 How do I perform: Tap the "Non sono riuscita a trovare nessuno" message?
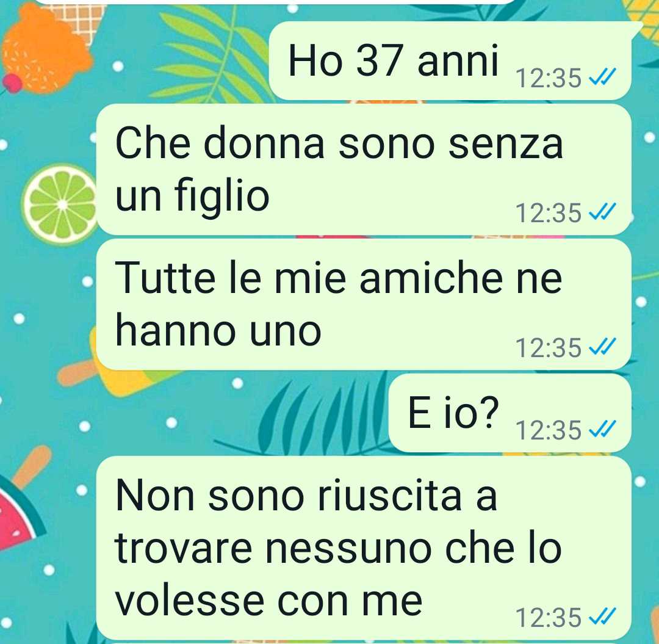coord(364,548)
